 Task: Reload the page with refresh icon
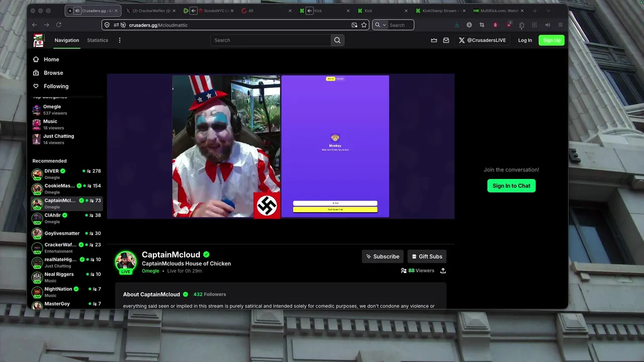58,25
